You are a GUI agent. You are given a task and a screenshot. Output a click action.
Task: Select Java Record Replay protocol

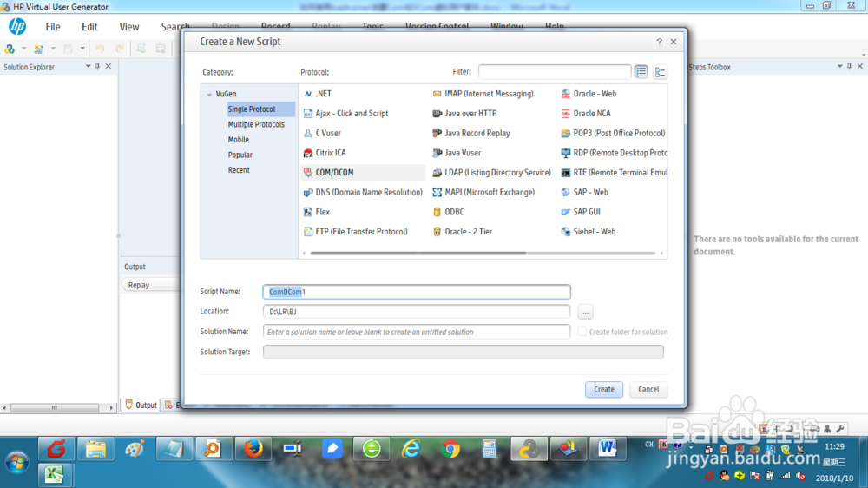coord(471,133)
